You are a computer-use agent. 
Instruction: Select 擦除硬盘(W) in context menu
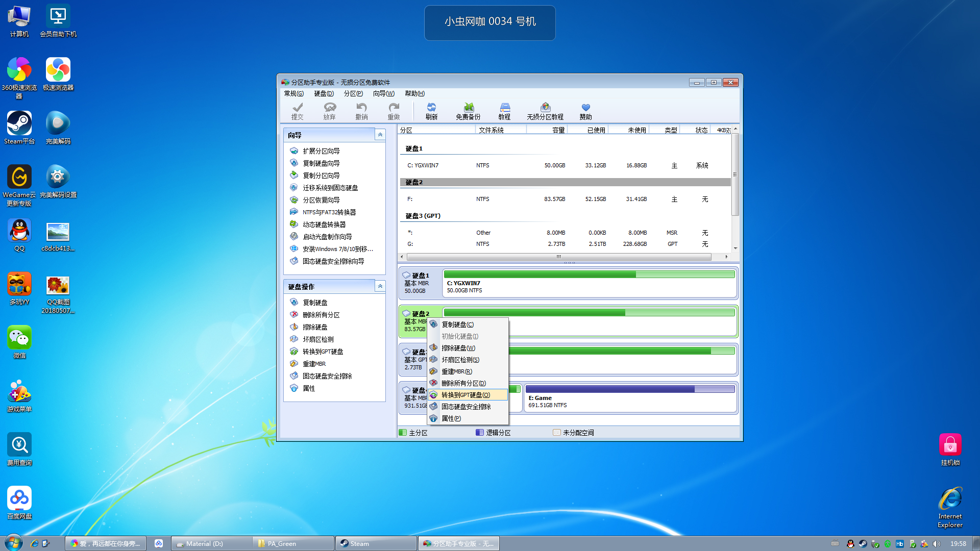(x=468, y=348)
